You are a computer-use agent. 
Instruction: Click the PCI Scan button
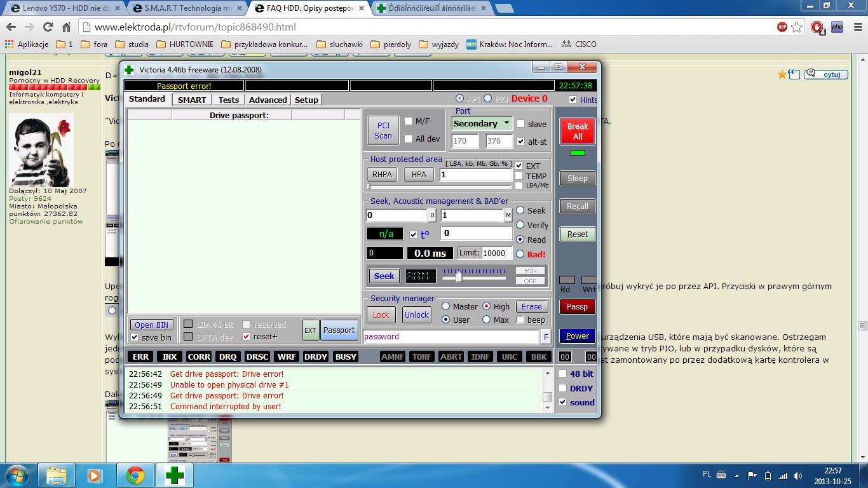point(383,130)
